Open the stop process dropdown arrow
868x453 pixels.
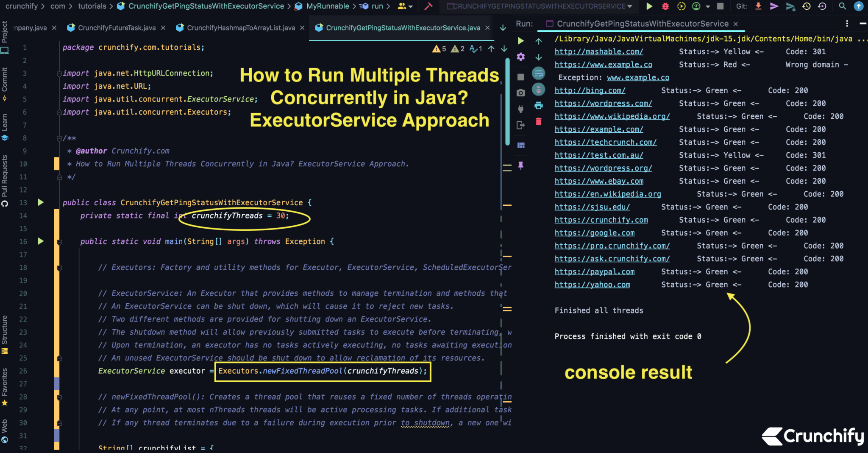pos(708,6)
